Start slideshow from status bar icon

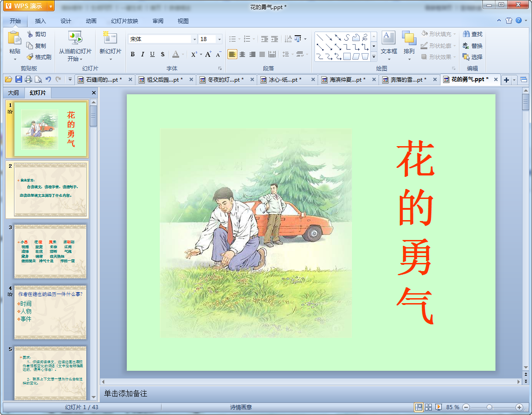[439, 407]
